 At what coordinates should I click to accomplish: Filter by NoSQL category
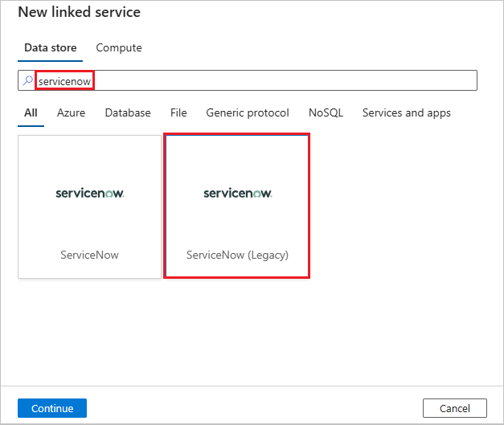(x=326, y=113)
